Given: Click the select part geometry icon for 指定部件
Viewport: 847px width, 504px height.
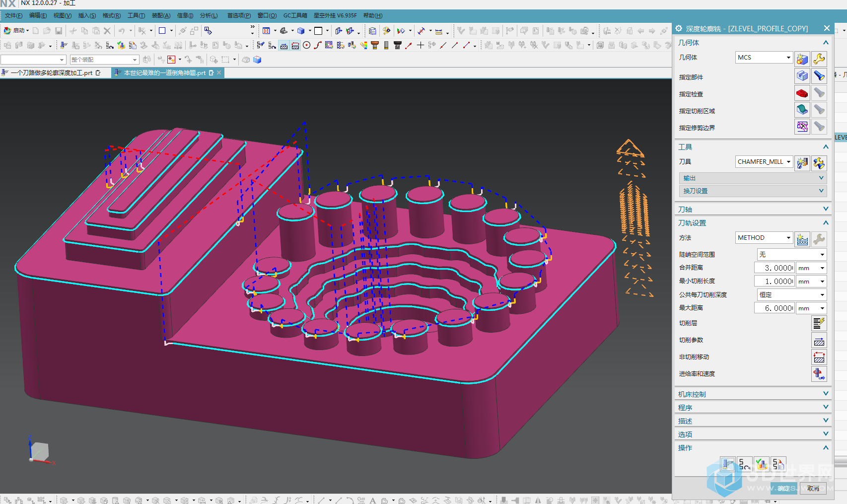Looking at the screenshot, I should (x=802, y=76).
